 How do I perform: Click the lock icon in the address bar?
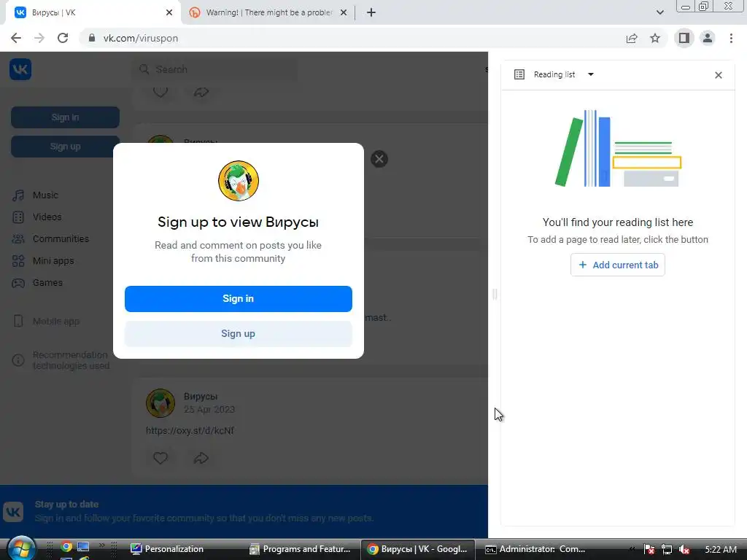pos(92,38)
